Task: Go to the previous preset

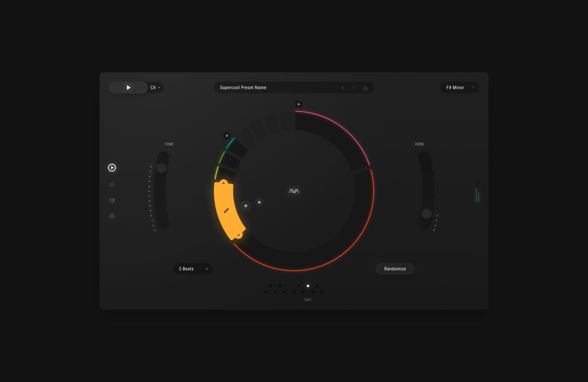Action: [x=342, y=88]
